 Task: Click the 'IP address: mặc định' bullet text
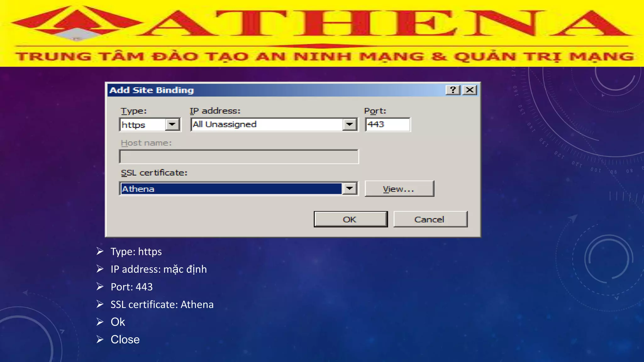(x=159, y=269)
